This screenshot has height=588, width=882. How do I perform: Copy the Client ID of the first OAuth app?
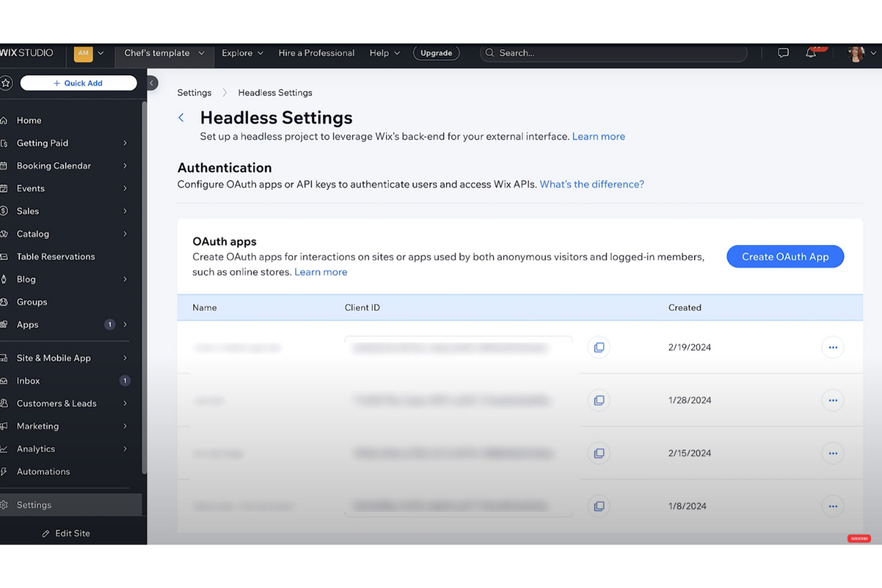tap(598, 347)
